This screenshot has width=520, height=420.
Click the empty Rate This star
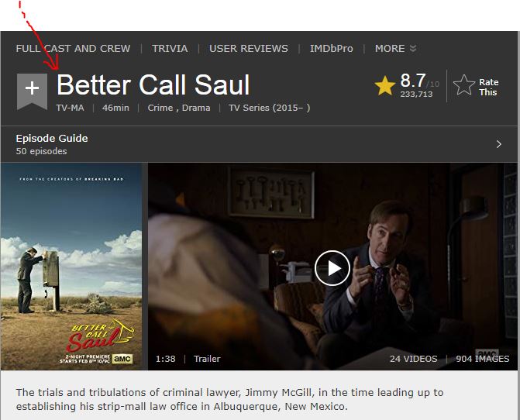[464, 85]
